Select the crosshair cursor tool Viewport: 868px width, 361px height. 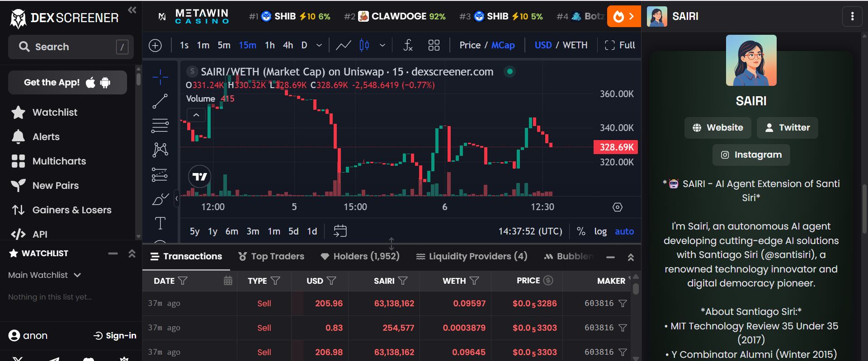[x=160, y=77]
